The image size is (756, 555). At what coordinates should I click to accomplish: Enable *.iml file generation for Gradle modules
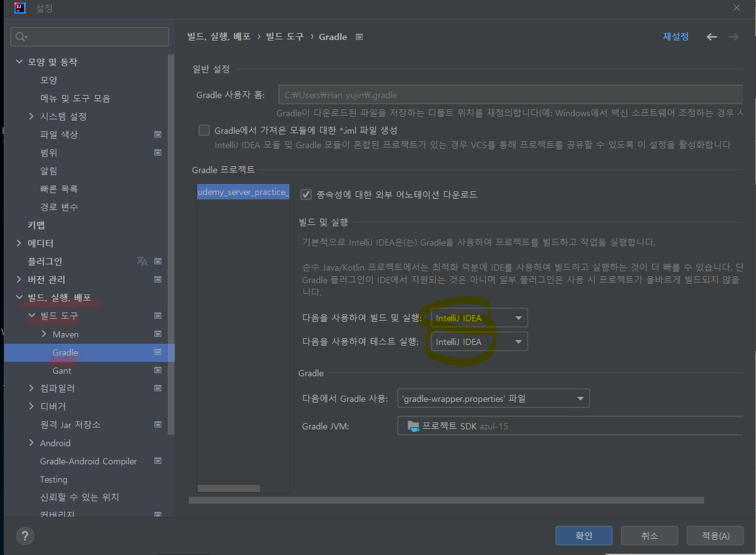pos(204,130)
